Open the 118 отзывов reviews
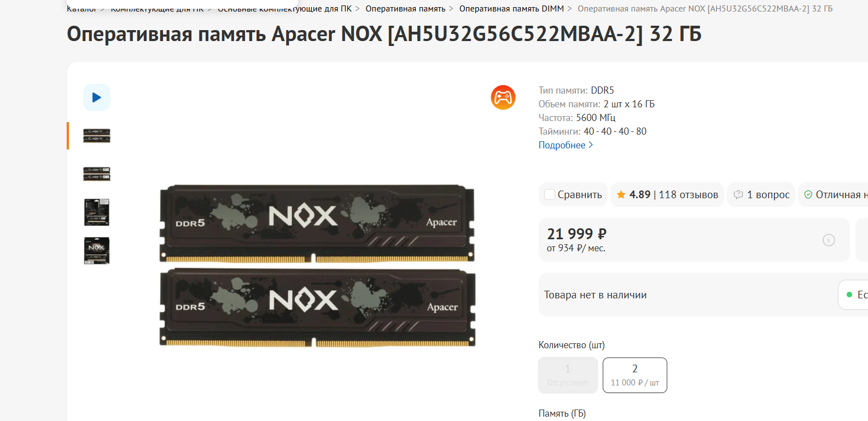This screenshot has width=868, height=421. [x=688, y=194]
